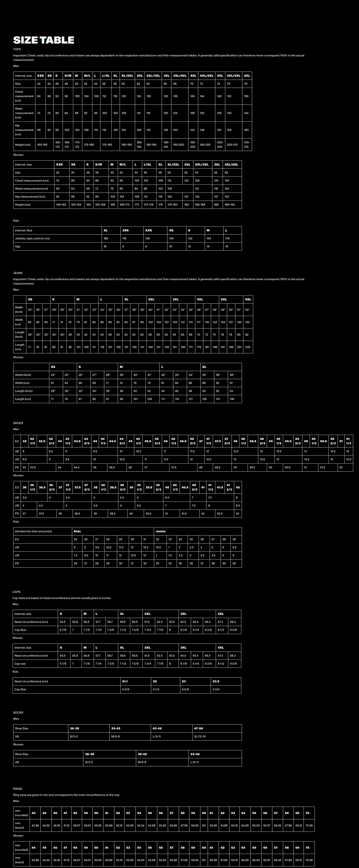359x868 pixels.
Task: Select the 6XL header in Men jeans table
Action: click(x=248, y=299)
